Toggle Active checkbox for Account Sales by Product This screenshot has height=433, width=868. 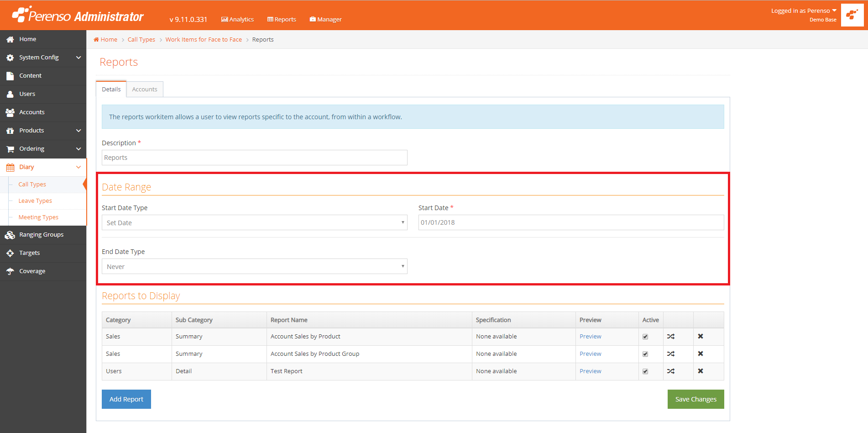coord(645,337)
